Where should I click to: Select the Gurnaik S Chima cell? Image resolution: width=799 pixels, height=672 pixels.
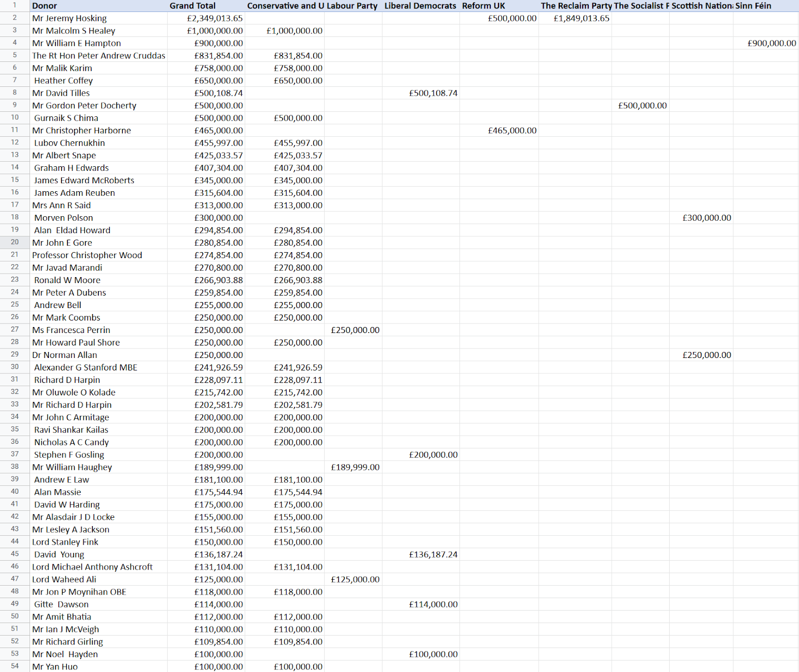(98, 118)
